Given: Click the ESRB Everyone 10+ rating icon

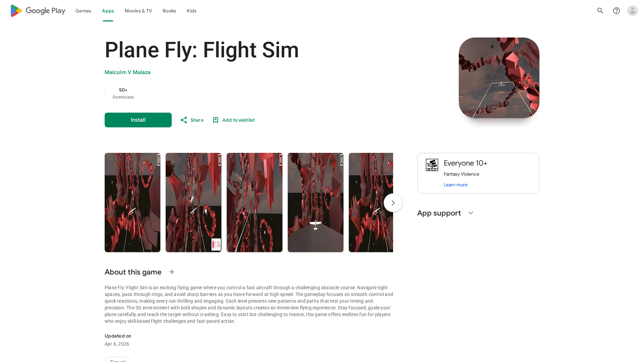Looking at the screenshot, I should (432, 165).
